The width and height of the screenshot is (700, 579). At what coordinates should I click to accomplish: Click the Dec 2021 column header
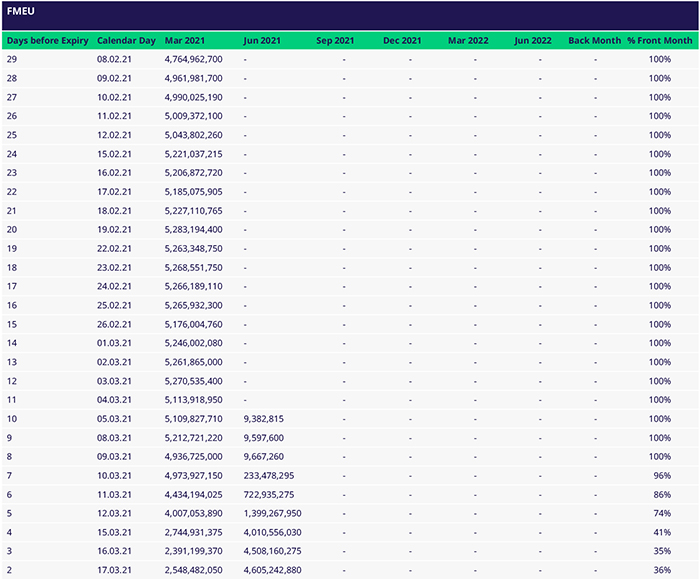point(402,41)
